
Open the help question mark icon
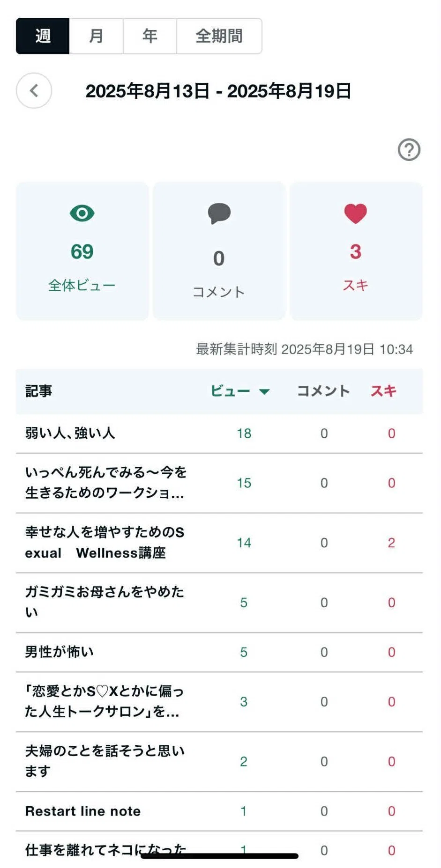pos(409,150)
